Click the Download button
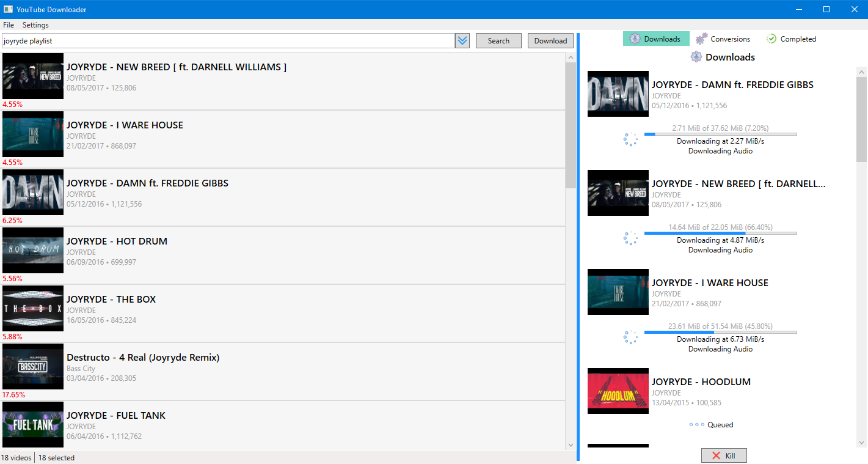This screenshot has width=868, height=464. (550, 40)
